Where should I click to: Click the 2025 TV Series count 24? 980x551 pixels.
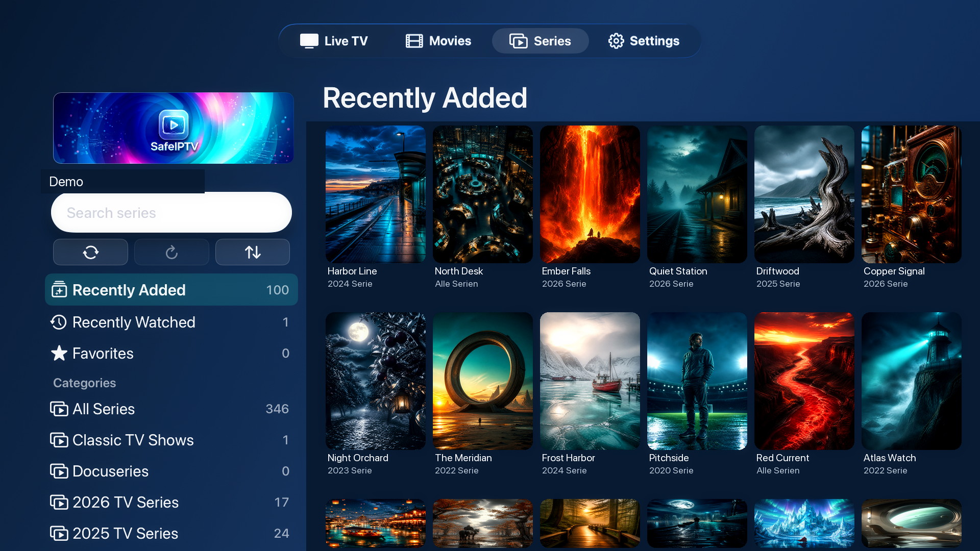pos(281,533)
